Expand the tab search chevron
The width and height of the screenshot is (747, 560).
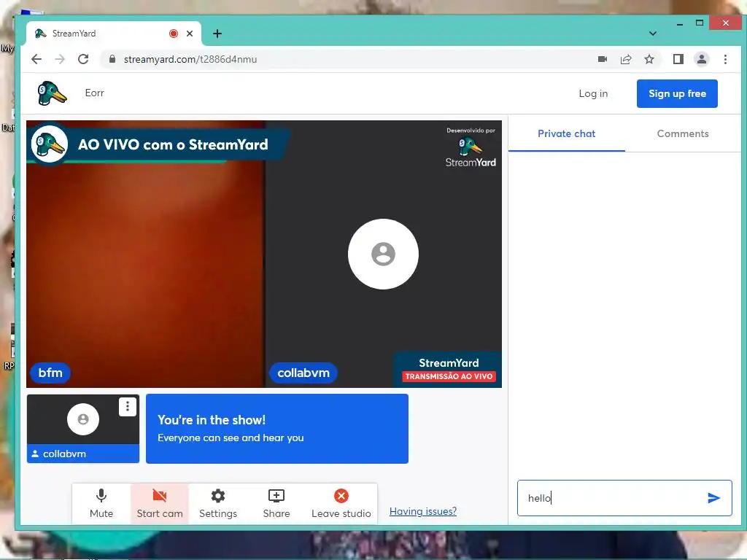point(653,34)
